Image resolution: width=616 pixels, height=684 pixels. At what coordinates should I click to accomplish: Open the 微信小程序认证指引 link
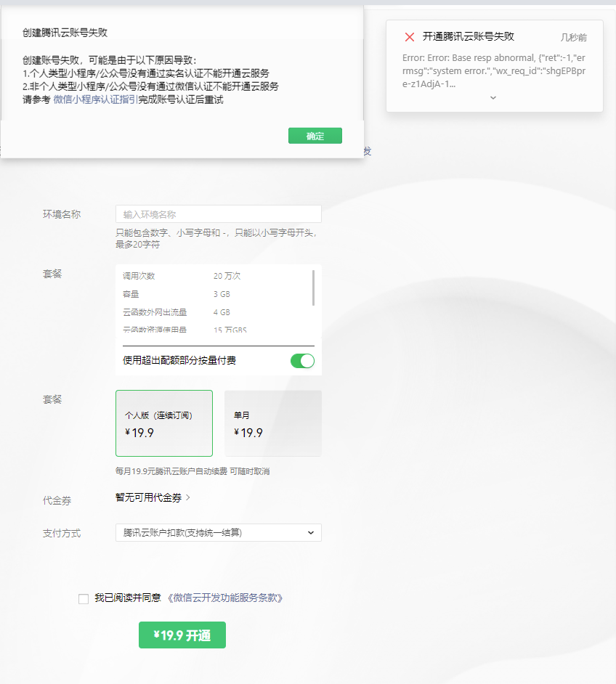tap(96, 99)
